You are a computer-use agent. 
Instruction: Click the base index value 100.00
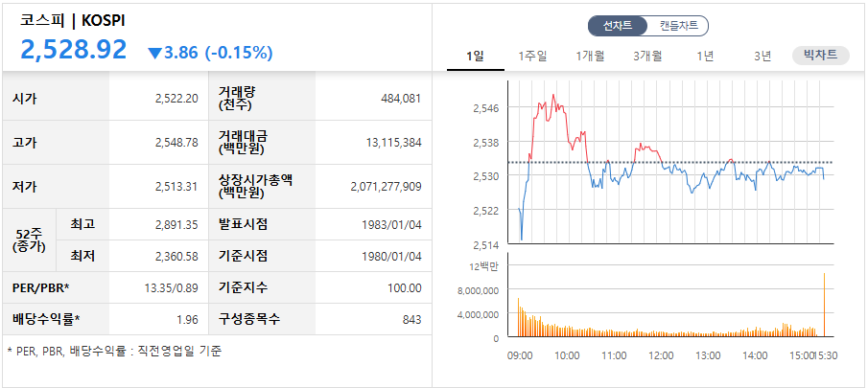(405, 288)
